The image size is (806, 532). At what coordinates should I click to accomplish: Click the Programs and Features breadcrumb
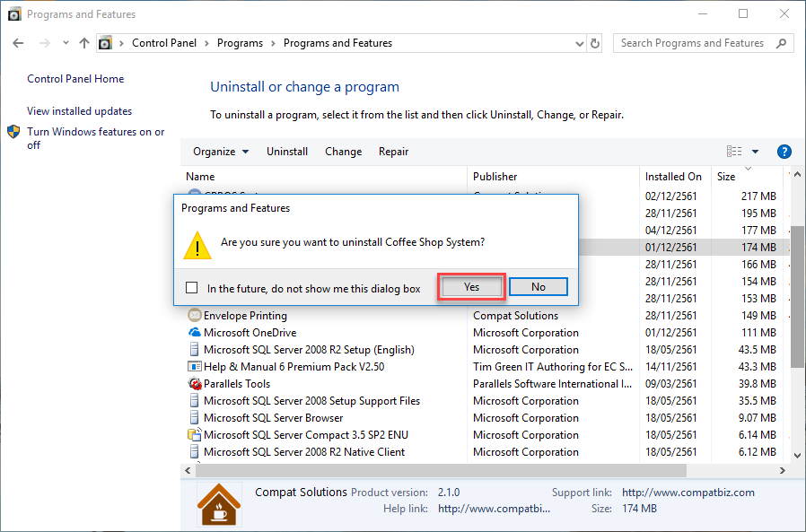pos(337,43)
